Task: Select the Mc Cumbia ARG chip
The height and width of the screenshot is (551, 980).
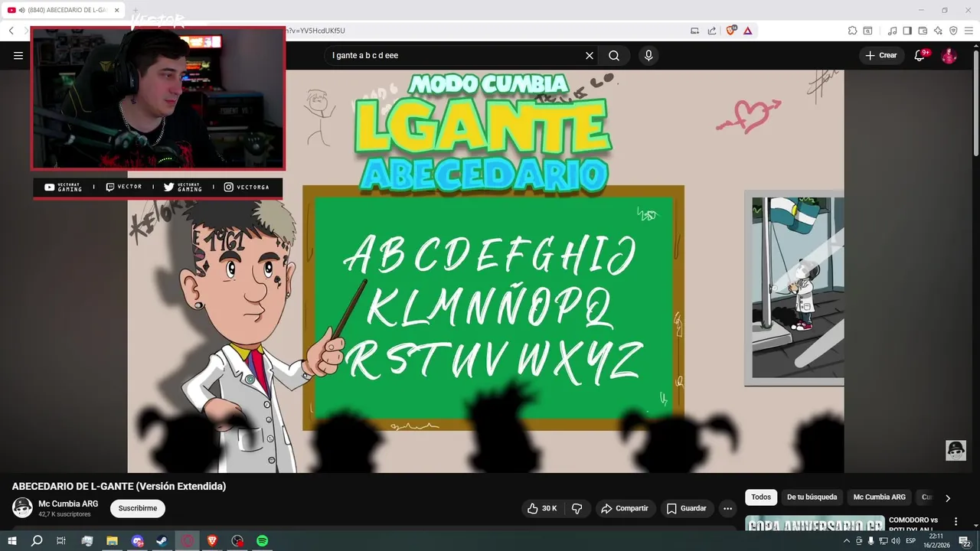Action: tap(879, 497)
